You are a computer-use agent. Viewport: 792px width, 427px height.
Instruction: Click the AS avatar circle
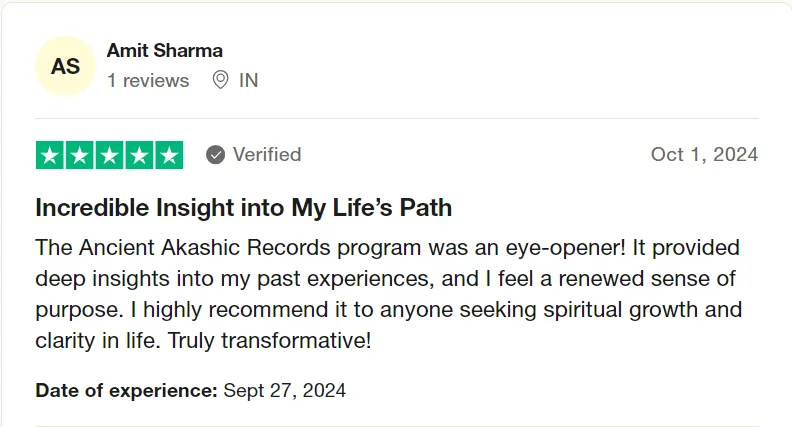pos(65,66)
